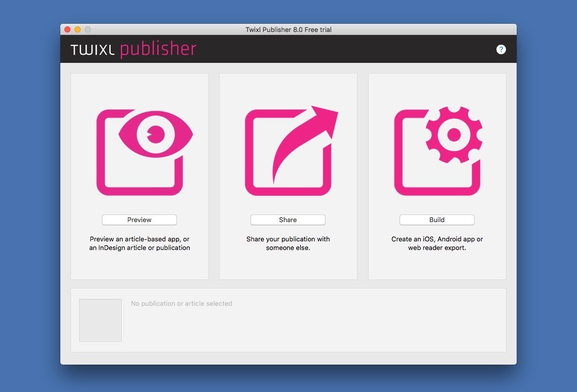Click the Twixl Publisher 8.0 title bar
The image size is (577, 392).
coord(288,29)
